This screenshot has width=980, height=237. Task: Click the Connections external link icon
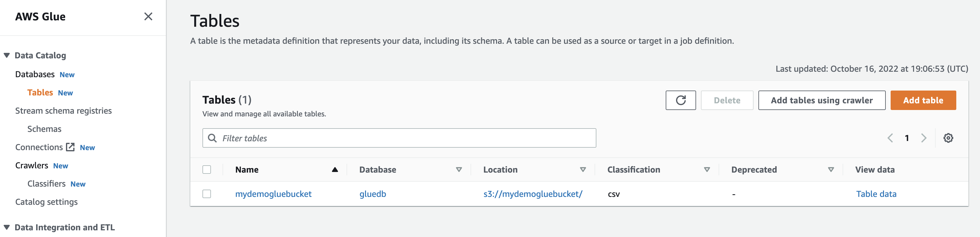[x=71, y=147]
